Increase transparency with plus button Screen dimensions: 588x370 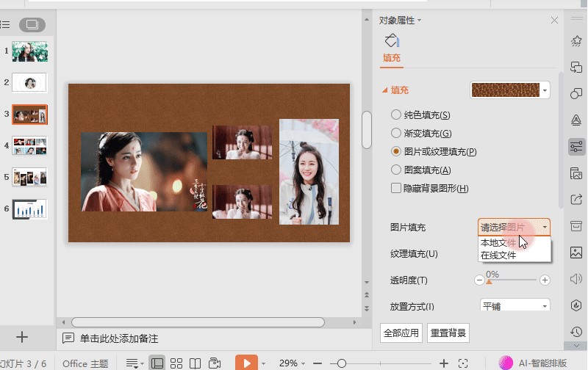coord(545,280)
